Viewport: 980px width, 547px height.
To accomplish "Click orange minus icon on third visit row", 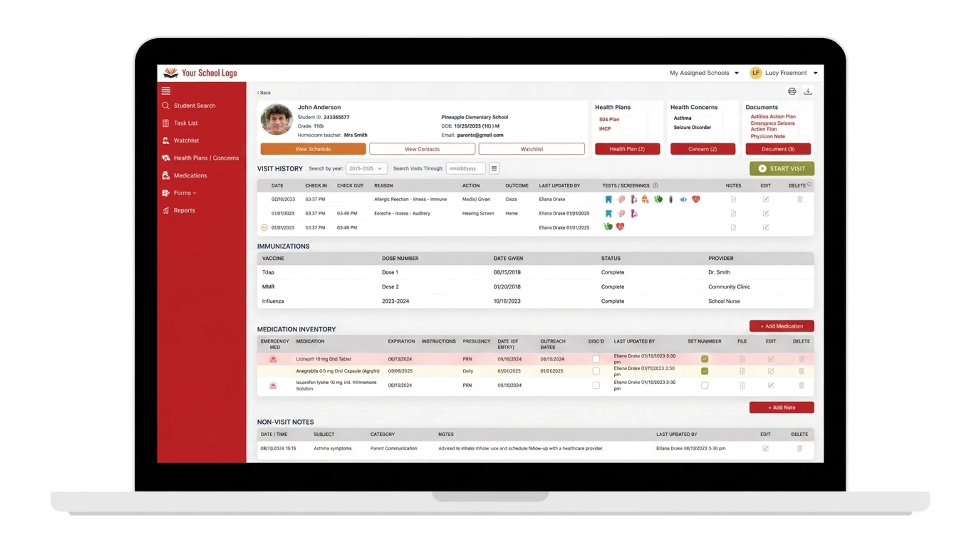I will tap(264, 227).
